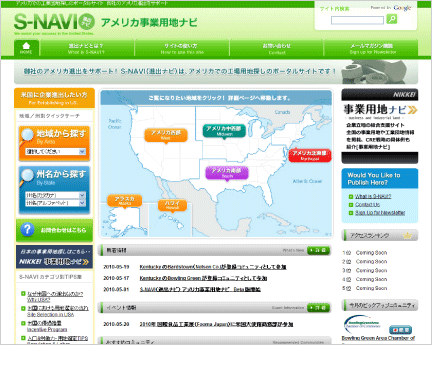Click the green search magnifier button

(x=392, y=19)
